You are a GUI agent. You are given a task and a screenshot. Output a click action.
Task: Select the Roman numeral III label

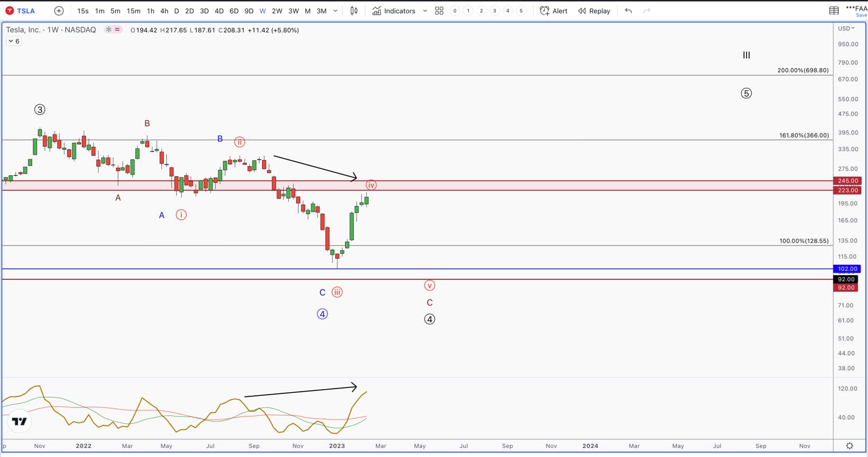[747, 55]
